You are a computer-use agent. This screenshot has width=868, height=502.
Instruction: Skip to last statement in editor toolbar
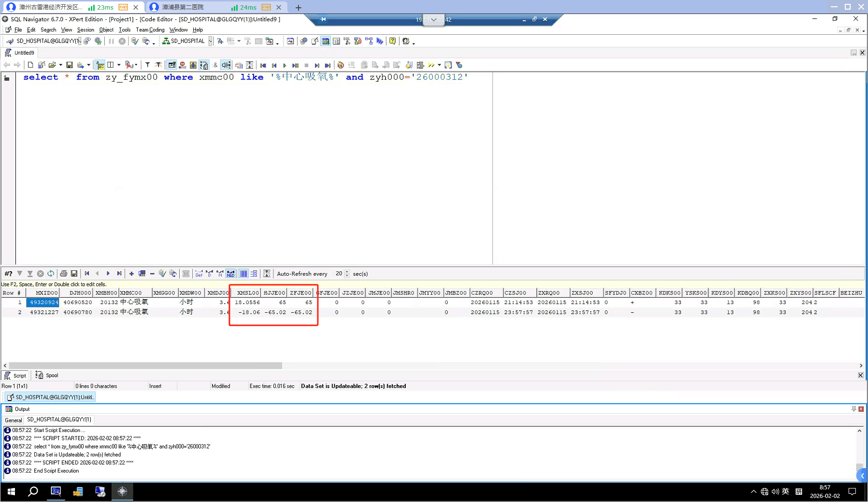click(x=327, y=65)
